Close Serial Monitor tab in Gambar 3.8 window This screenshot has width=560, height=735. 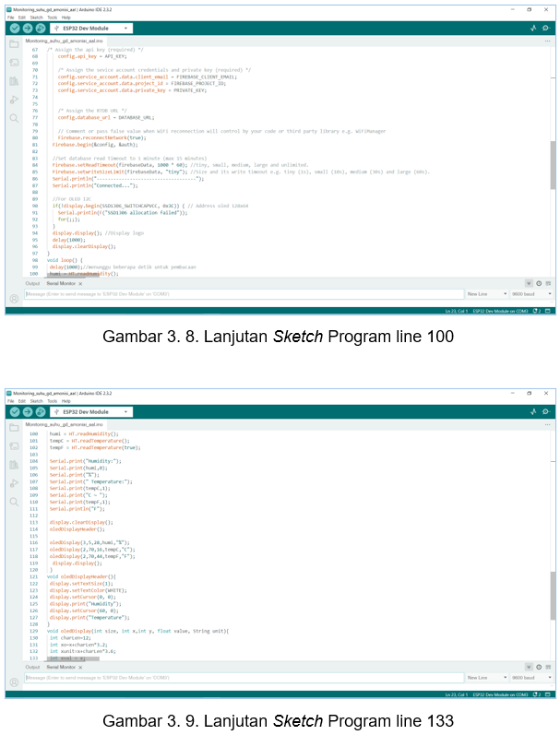coord(80,284)
